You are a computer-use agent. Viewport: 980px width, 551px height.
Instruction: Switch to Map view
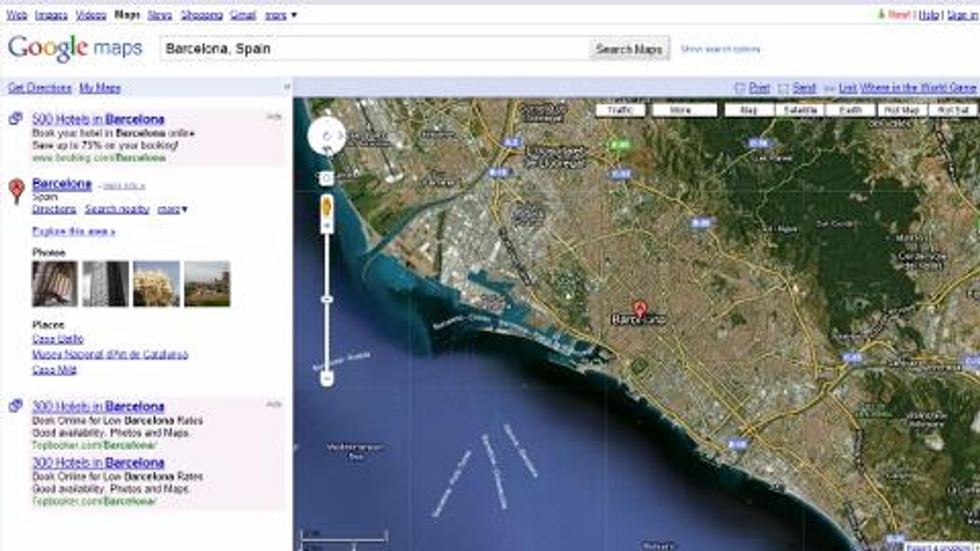(750, 110)
